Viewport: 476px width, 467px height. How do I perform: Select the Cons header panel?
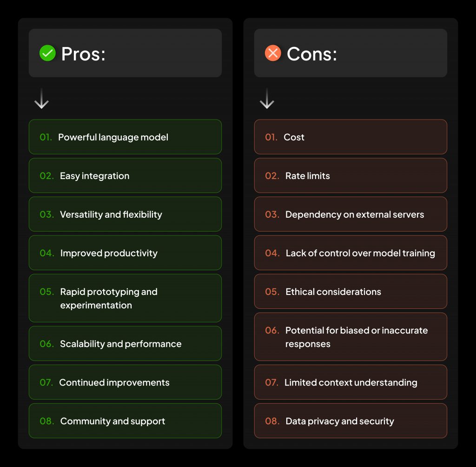pyautogui.click(x=350, y=53)
